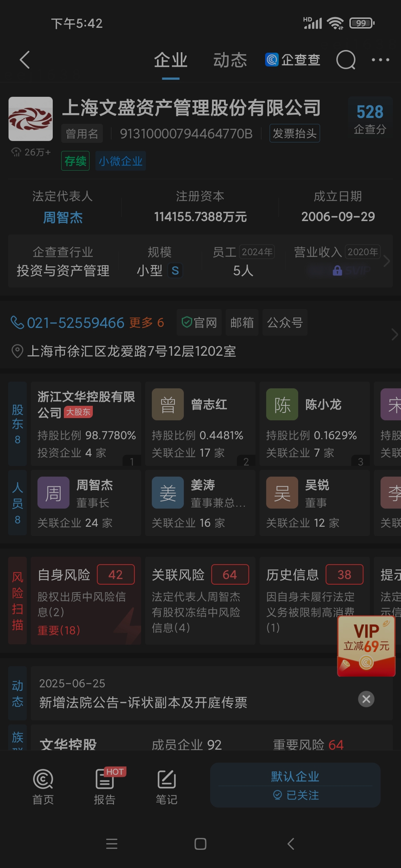401x868 pixels.
Task: Switch to the 动态 tab
Action: 230,60
